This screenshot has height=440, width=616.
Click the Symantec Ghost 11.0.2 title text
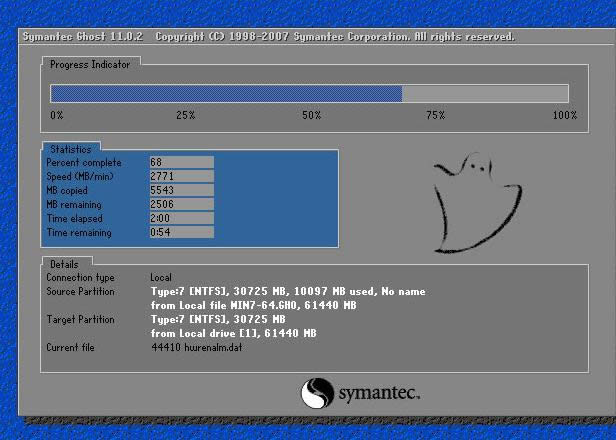tap(83, 37)
